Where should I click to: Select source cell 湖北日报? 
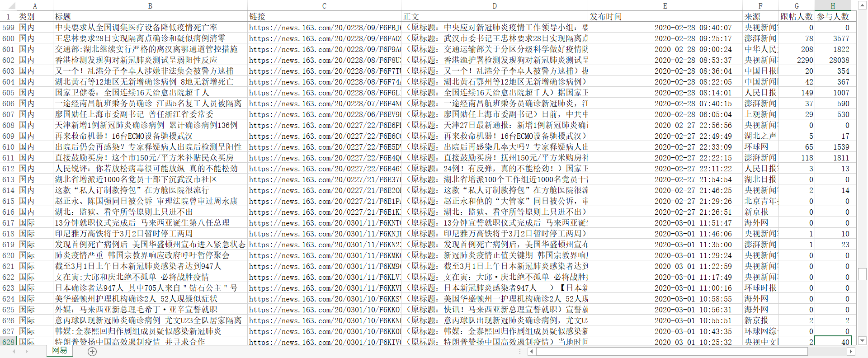[760, 179]
